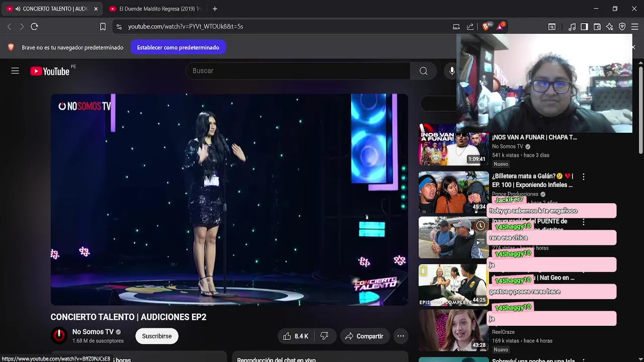Screen dimensions: 644x362
Task: Subscribe with the Suscribirse button
Action: (156, 336)
